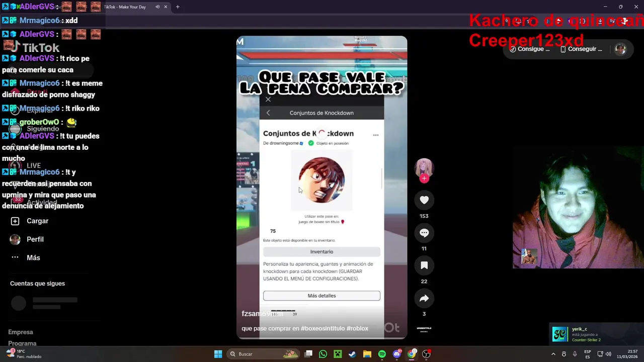Open comments on the TikTok video
This screenshot has width=644, height=362.
(x=424, y=233)
